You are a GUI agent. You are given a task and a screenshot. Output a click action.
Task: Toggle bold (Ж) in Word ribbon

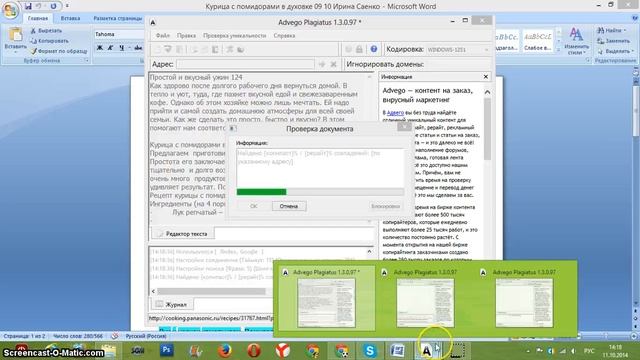(x=100, y=48)
